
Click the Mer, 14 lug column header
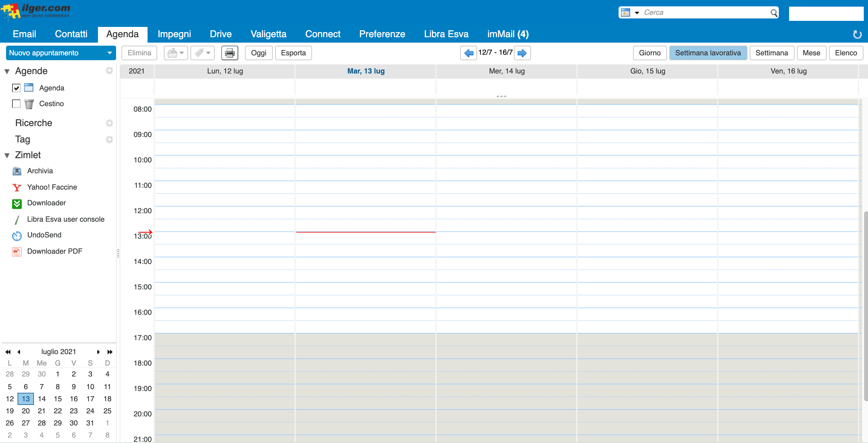tap(507, 71)
